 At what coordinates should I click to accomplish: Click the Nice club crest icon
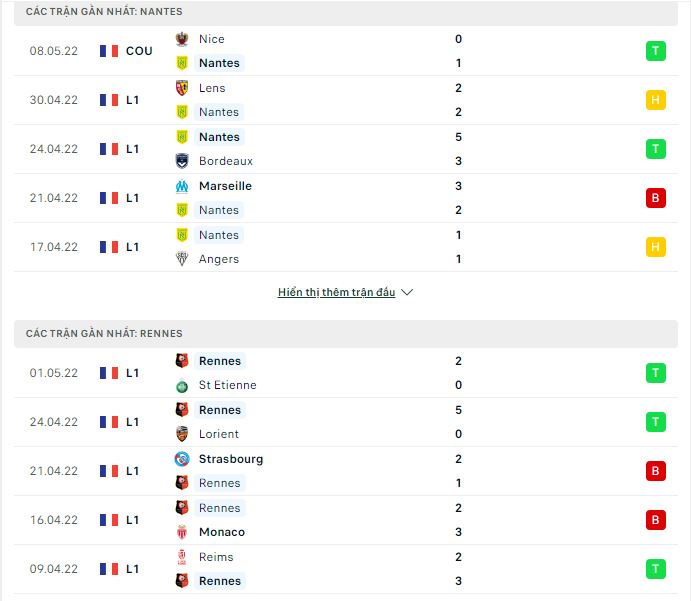[x=182, y=39]
